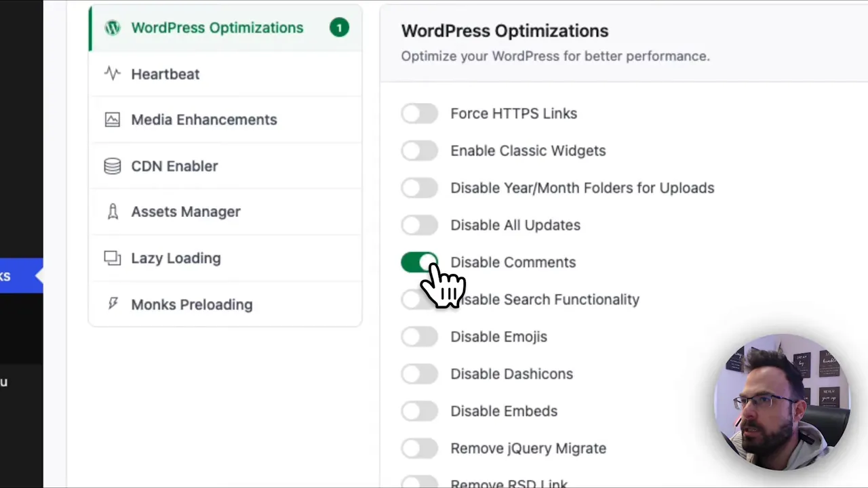Click the green notification badge showing 1
The height and width of the screenshot is (488, 868).
(339, 28)
